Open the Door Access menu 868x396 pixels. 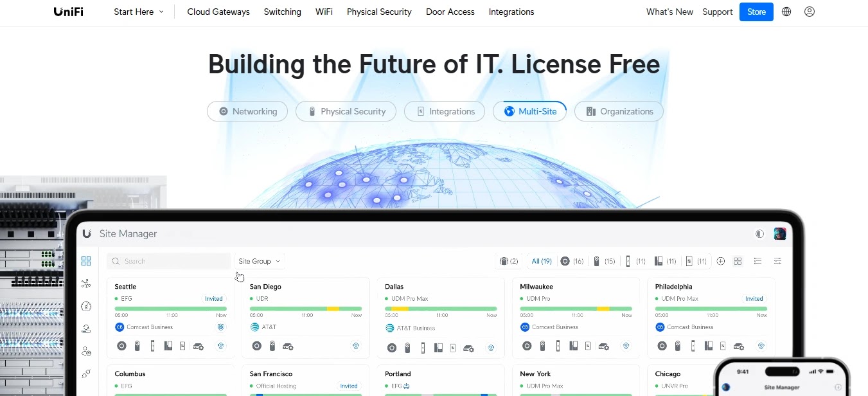(450, 12)
